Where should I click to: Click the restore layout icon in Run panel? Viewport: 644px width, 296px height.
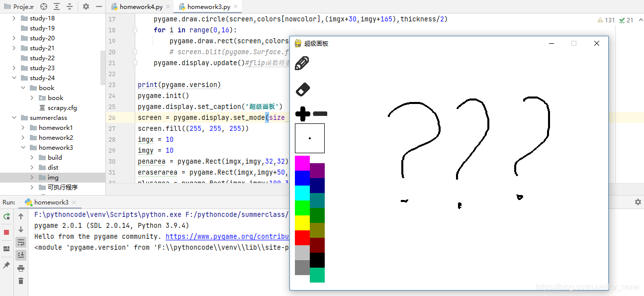6,249
